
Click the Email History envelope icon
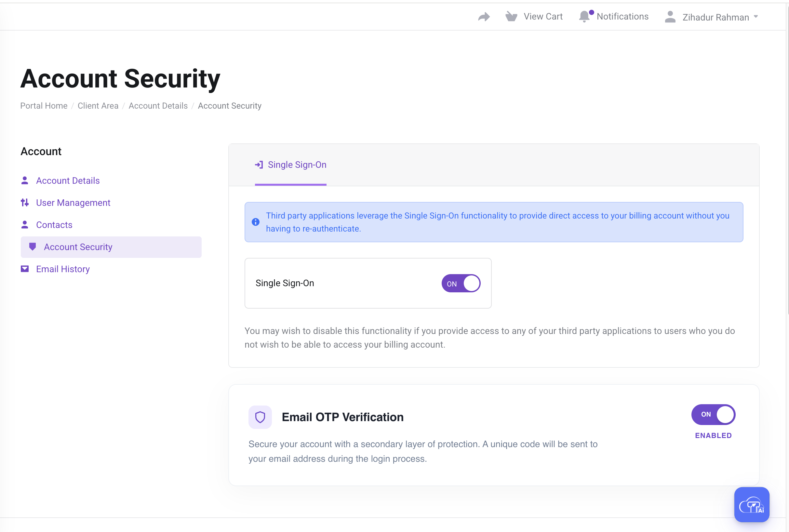tap(25, 269)
